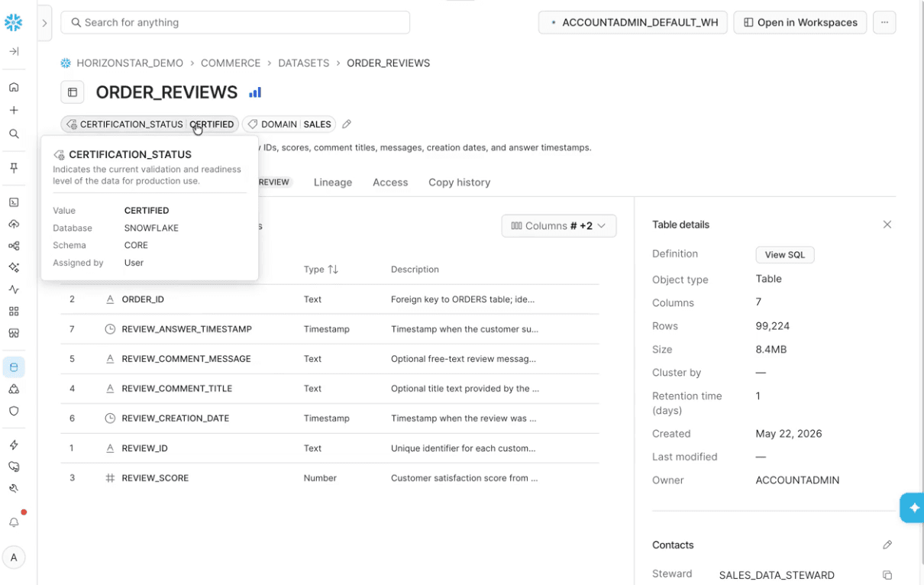Click the clock icon of REVIEW_CREATION_DATE row
Viewport: 924px width, 585px height.
[110, 419]
